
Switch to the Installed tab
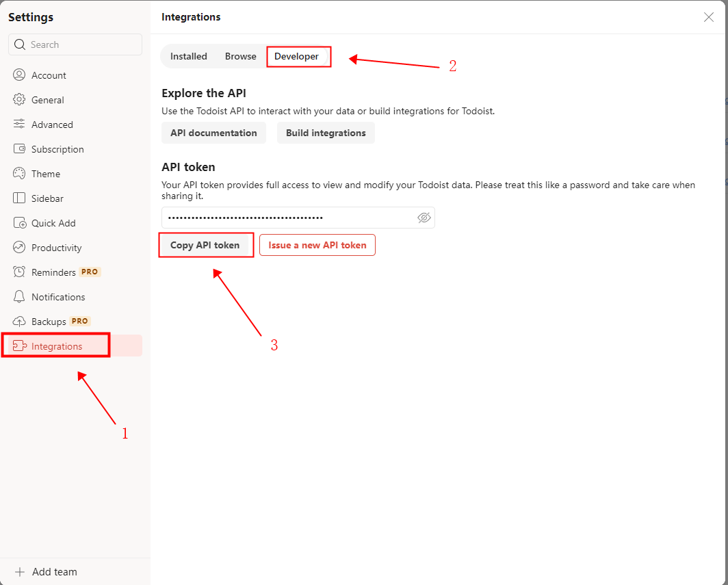point(188,57)
